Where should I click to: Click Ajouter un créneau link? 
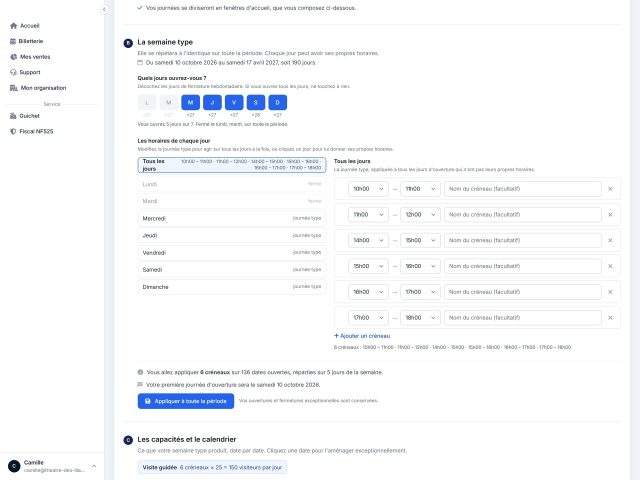pos(362,336)
